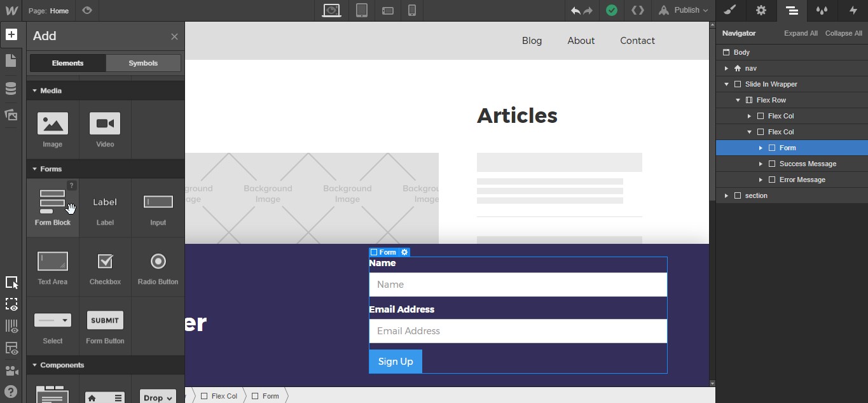
Task: Open the Pages panel
Action: (11, 60)
